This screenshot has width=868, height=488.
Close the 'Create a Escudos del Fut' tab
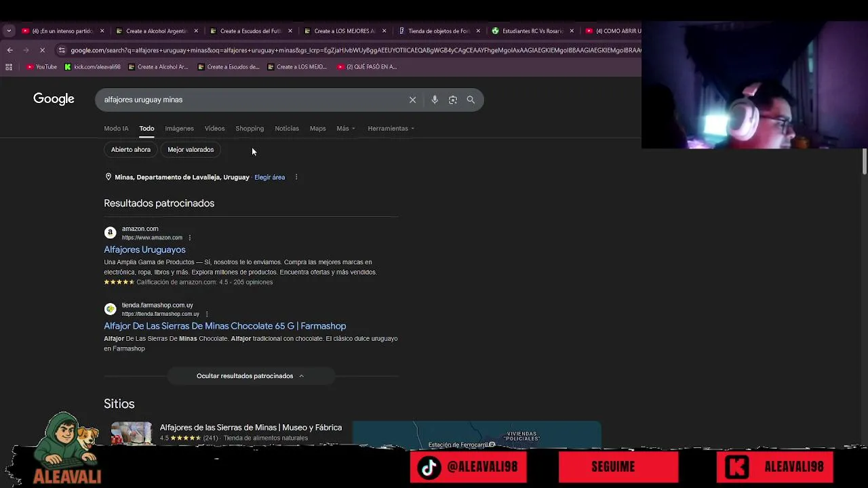290,30
